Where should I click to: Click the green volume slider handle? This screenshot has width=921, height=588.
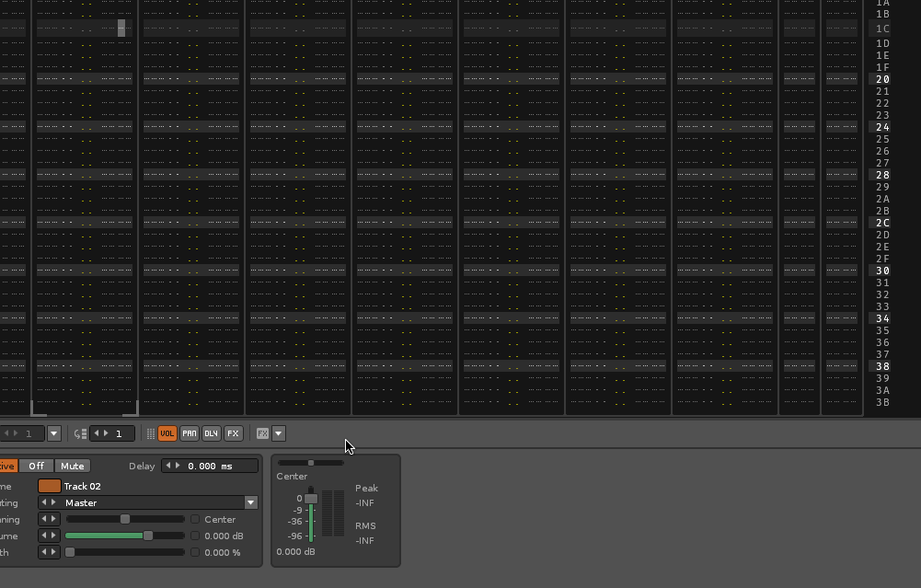[x=148, y=536]
